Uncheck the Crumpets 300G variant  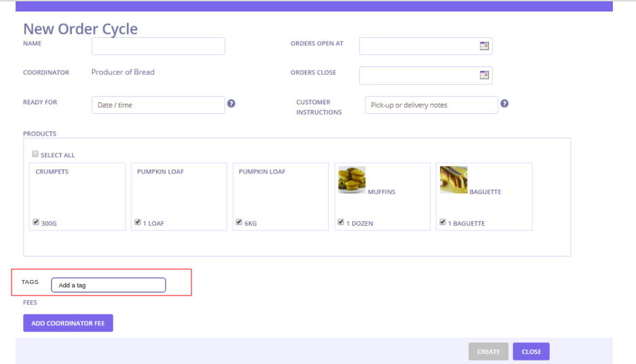pos(36,222)
